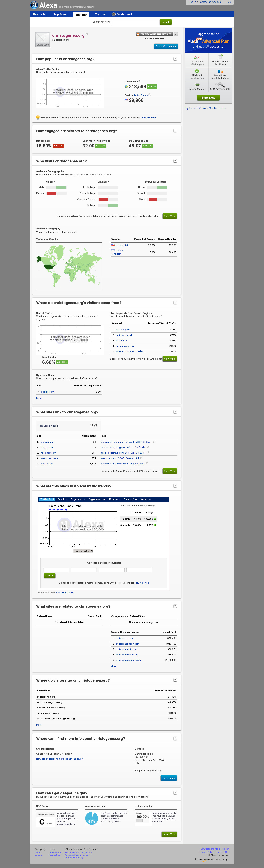
Task: Open help icon for 'What sites are related' section
Action: click(175, 606)
